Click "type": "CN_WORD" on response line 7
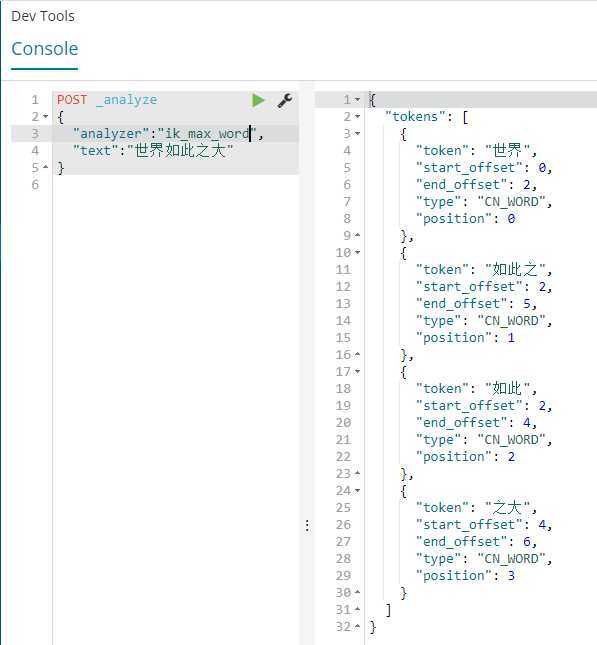This screenshot has height=645, width=597. (483, 202)
